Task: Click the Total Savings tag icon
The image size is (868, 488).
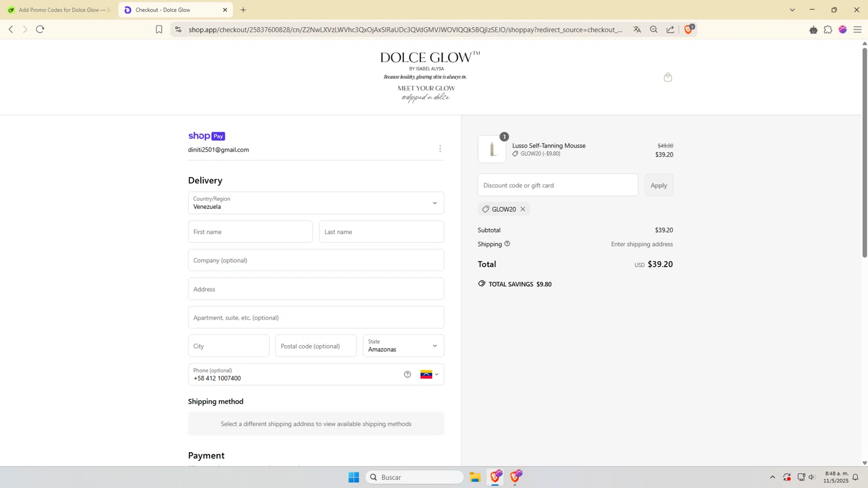Action: 482,284
